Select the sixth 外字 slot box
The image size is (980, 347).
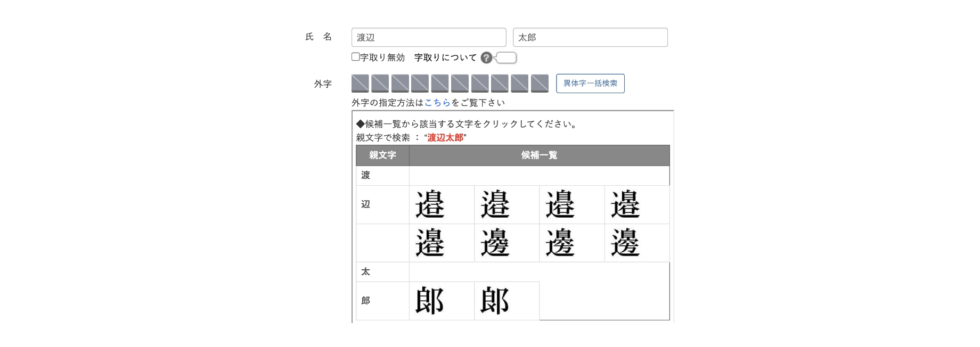tap(460, 84)
